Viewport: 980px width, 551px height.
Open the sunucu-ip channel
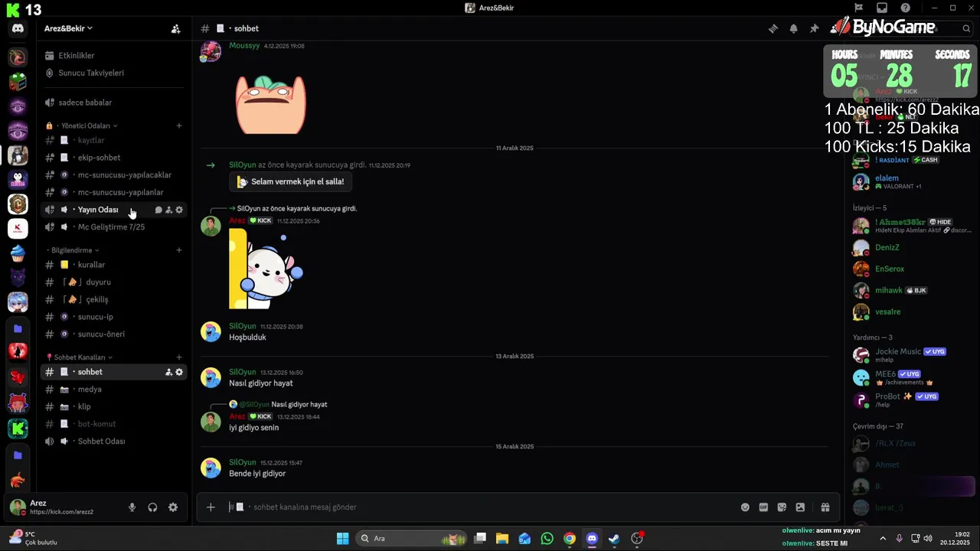tap(114, 317)
